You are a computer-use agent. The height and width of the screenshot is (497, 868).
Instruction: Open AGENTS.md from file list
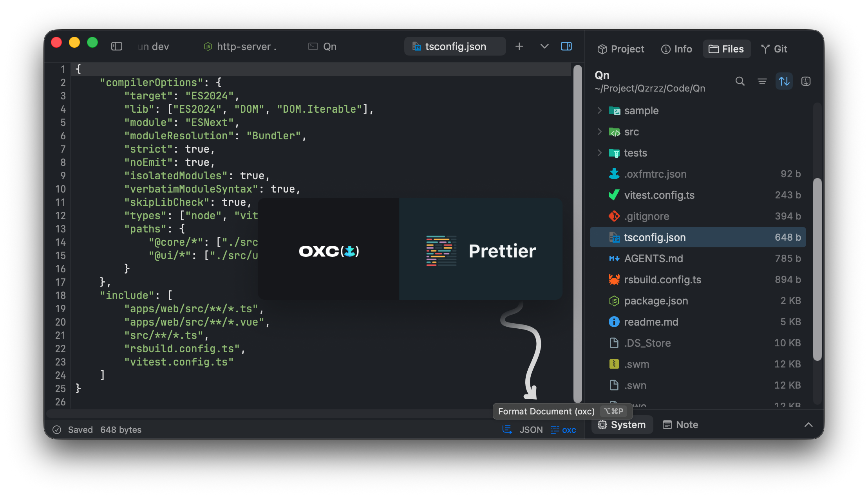click(698, 258)
